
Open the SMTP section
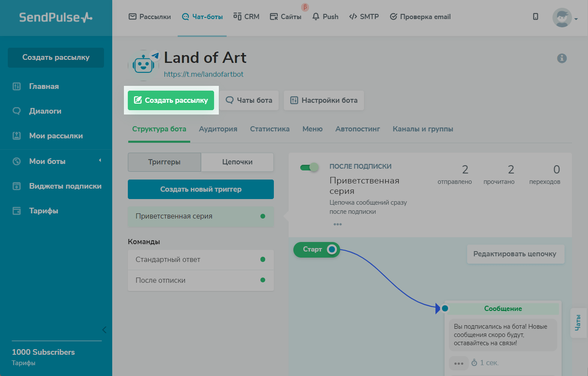tap(364, 17)
